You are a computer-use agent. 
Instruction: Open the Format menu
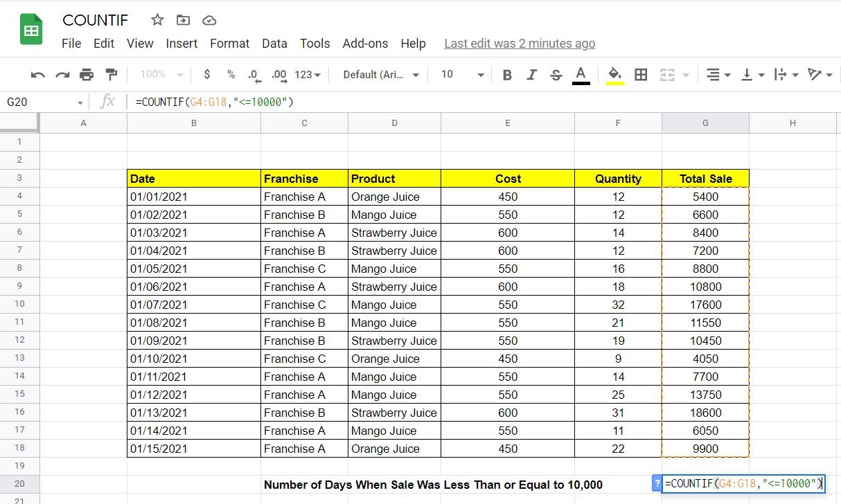click(x=229, y=43)
